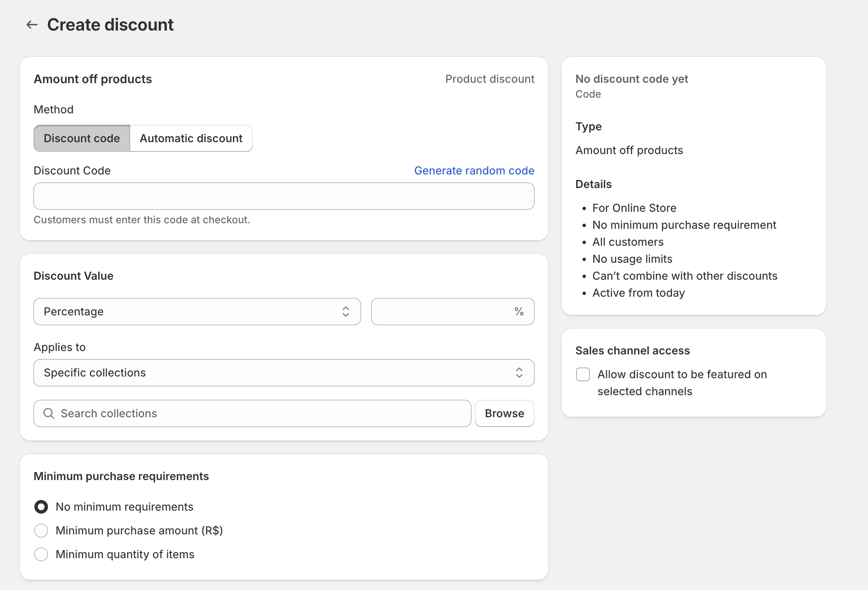The height and width of the screenshot is (590, 868).
Task: Click 'Customers must enter this code' hint
Action: [x=142, y=220]
